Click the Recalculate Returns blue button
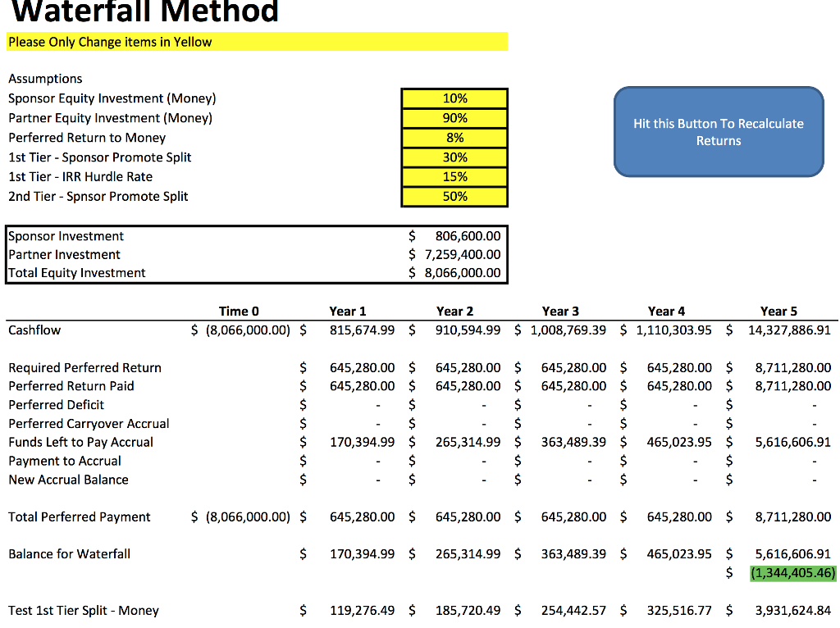Viewport: 840px width, 628px height. tap(719, 132)
